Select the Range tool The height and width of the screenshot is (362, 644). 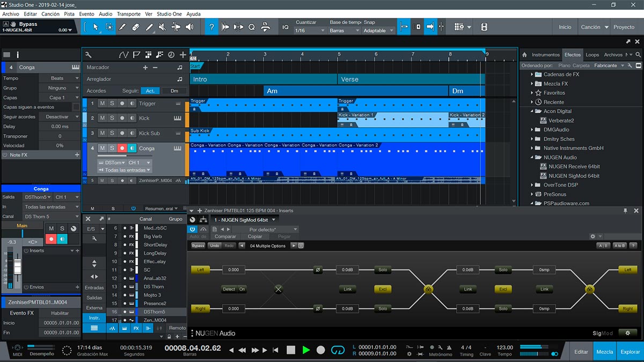point(109,27)
